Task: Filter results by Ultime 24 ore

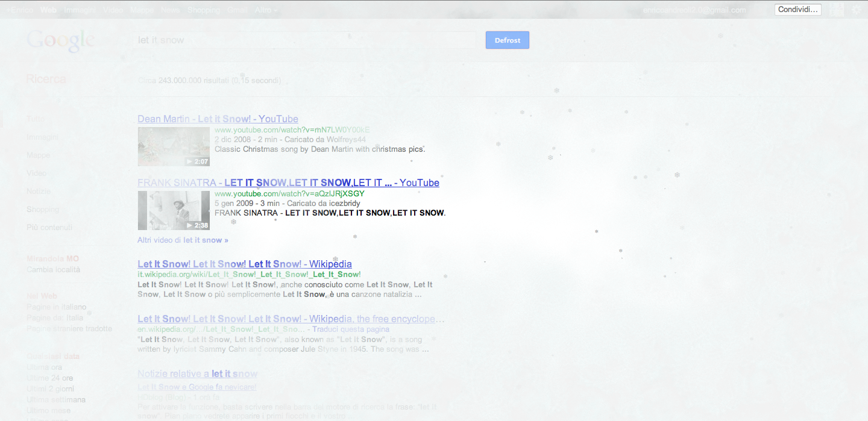Action: 50,378
